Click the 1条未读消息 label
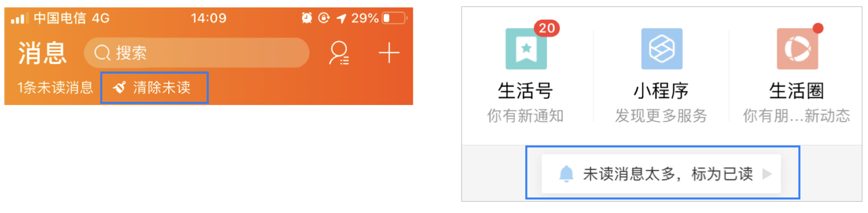Screen dimensions: 868x213 (55, 87)
